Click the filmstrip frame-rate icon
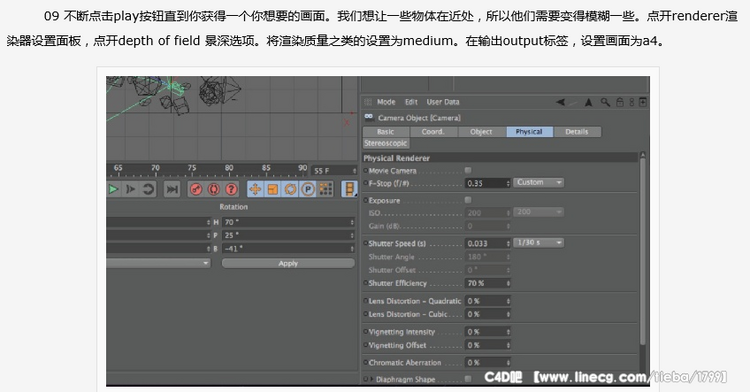Image resolution: width=750 pixels, height=392 pixels. pyautogui.click(x=350, y=189)
